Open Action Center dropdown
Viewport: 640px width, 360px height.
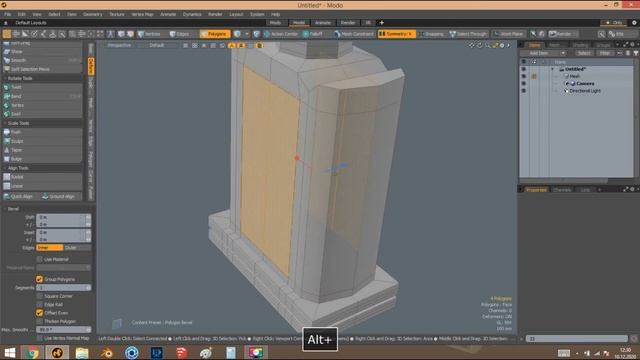[281, 34]
